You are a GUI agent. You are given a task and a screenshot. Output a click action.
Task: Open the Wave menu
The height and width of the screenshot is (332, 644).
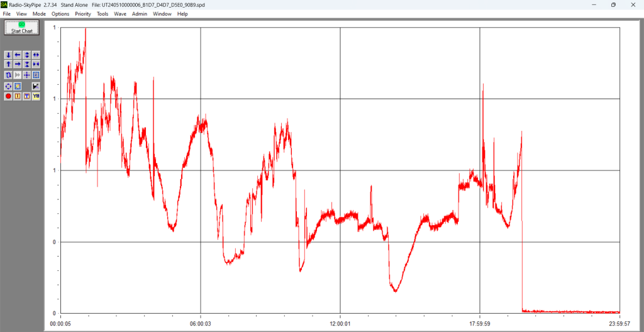point(120,14)
